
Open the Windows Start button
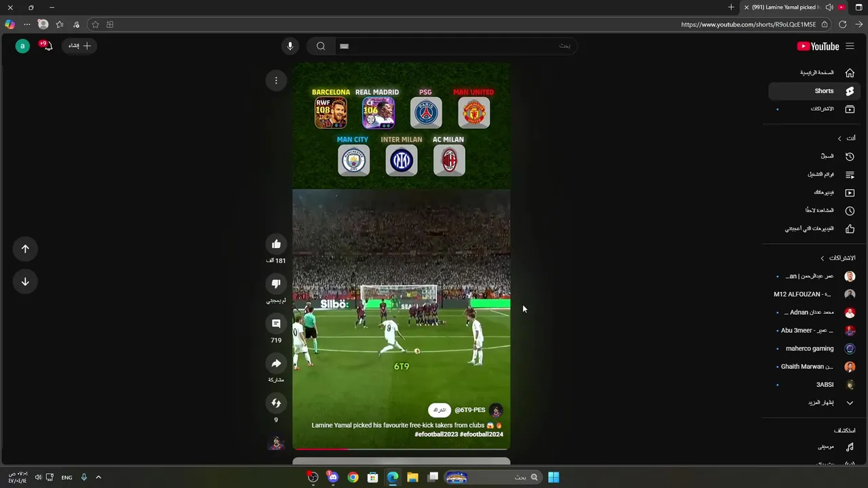(553, 477)
